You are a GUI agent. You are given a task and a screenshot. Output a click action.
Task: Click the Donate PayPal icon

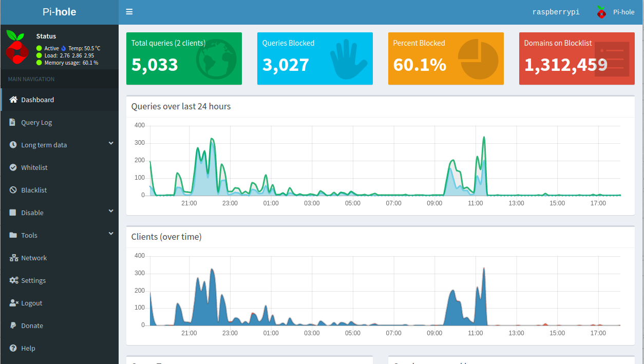(12, 325)
